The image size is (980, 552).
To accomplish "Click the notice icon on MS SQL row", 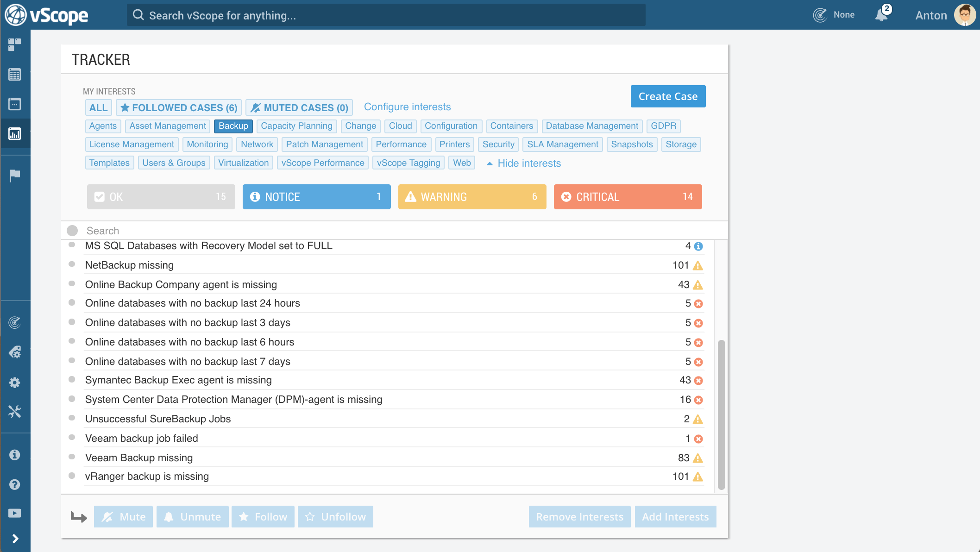I will tap(699, 246).
